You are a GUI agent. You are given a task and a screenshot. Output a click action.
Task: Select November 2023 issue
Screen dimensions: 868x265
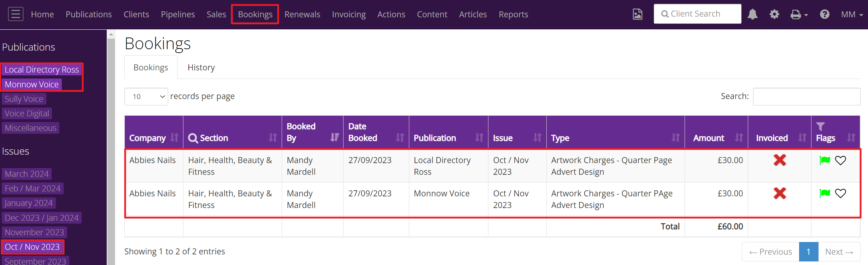(35, 232)
